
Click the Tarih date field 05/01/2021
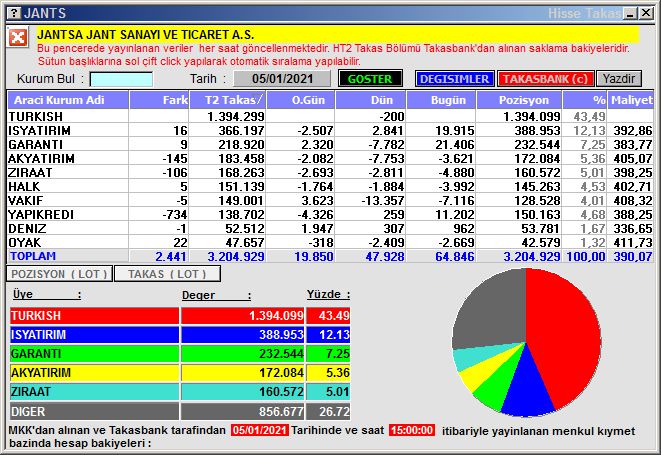click(x=282, y=79)
